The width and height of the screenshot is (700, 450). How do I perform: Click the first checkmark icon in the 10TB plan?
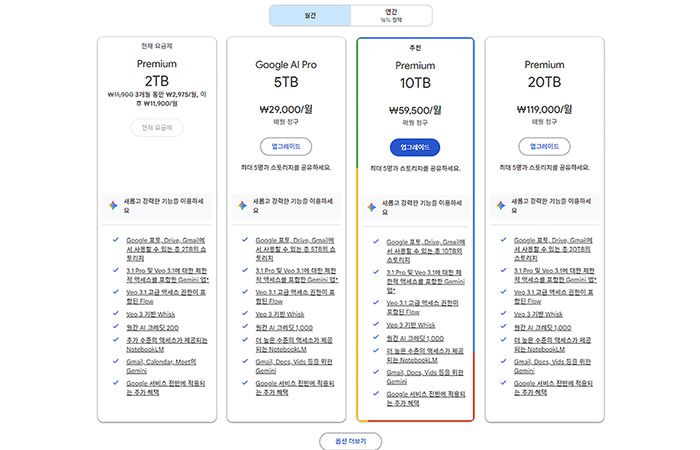tap(375, 242)
